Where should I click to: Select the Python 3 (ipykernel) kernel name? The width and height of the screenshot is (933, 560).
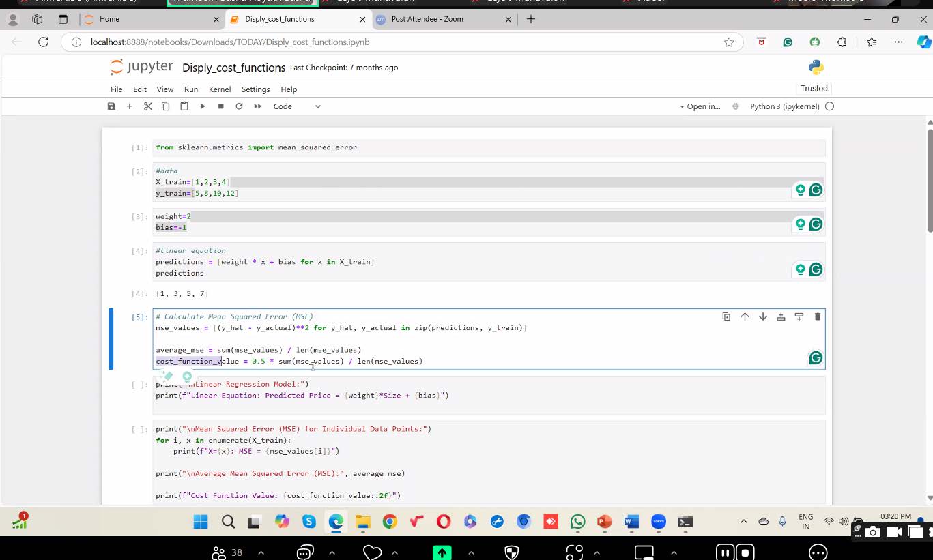pyautogui.click(x=785, y=106)
